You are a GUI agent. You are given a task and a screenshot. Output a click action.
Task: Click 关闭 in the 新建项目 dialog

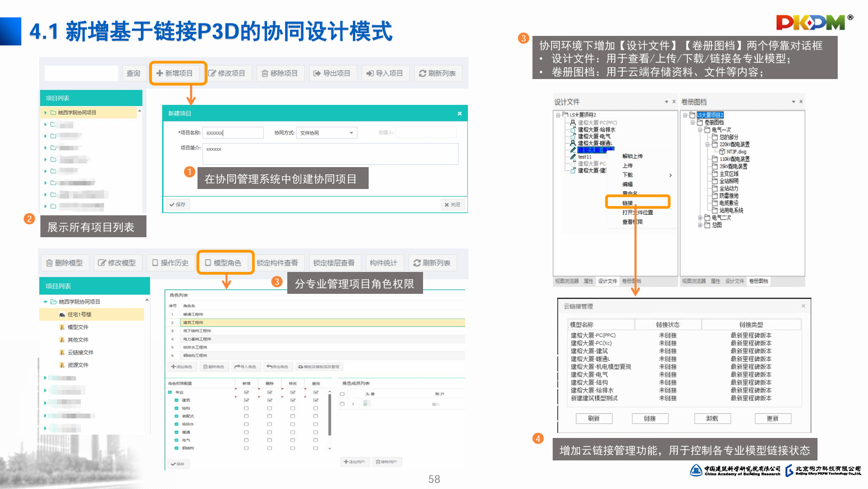click(x=452, y=205)
